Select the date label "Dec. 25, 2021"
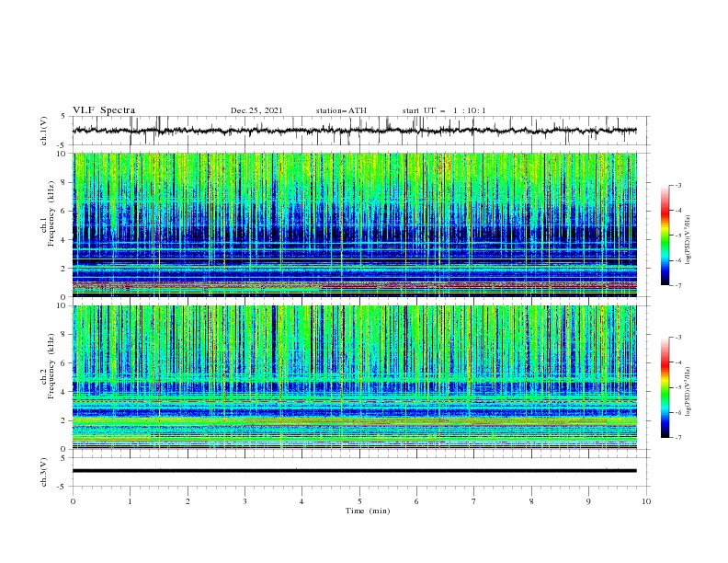Image resolution: width=728 pixels, height=563 pixels. click(256, 110)
